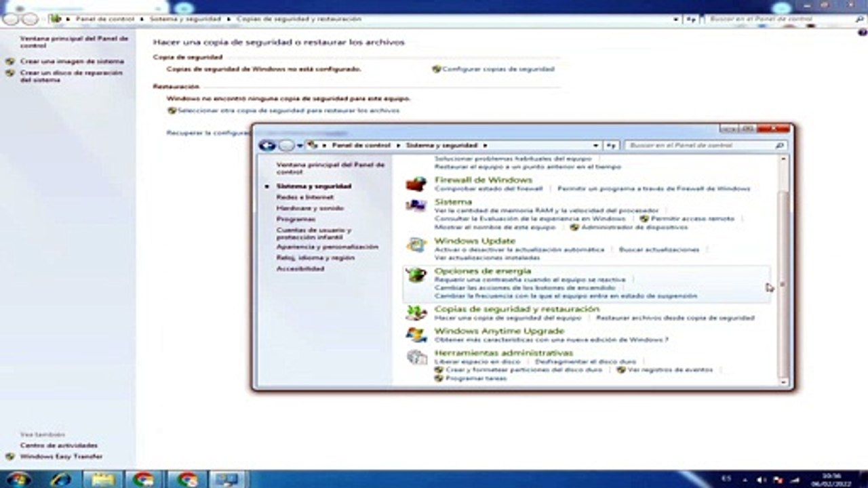Screen dimensions: 868x488
Task: Click shield icon beside Crear una imagen de sistema
Action: (10, 61)
